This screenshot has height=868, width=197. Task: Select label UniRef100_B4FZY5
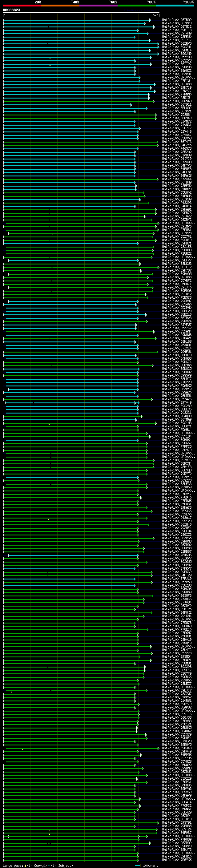pyautogui.click(x=177, y=145)
